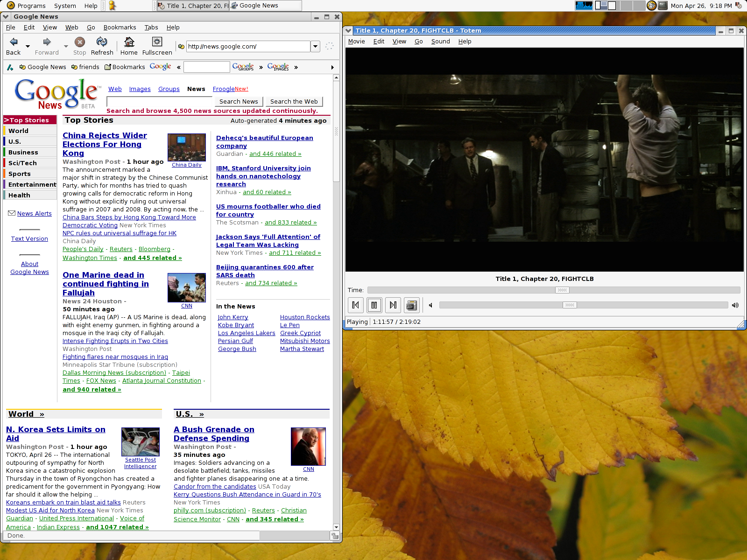Open the Tabs menu in browser
Viewport: 747px width, 560px height.
(151, 27)
